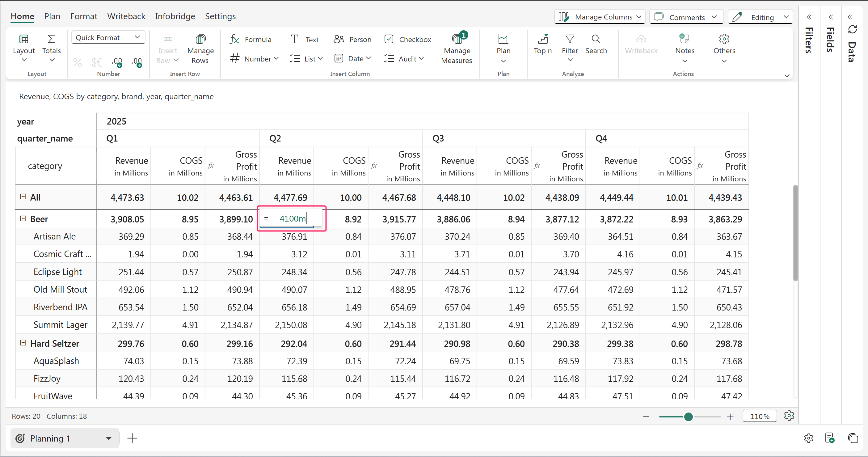Screen dimensions: 868x457
Task: Insert a Checkbox column
Action: [x=408, y=40]
